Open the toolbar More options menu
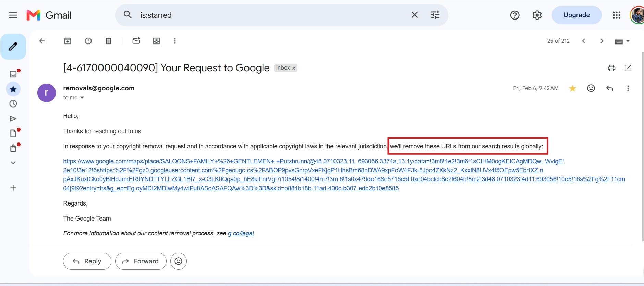 click(175, 41)
